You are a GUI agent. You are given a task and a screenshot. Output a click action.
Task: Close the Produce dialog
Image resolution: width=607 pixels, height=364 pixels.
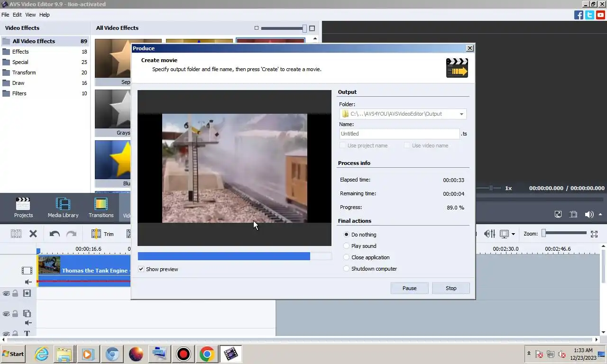point(469,48)
